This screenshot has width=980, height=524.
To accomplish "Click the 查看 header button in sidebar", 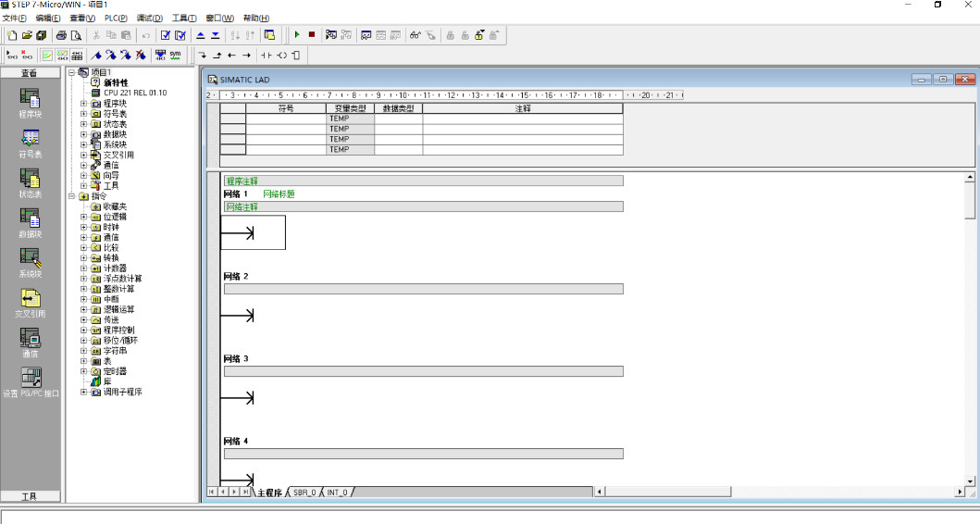I will pos(30,73).
